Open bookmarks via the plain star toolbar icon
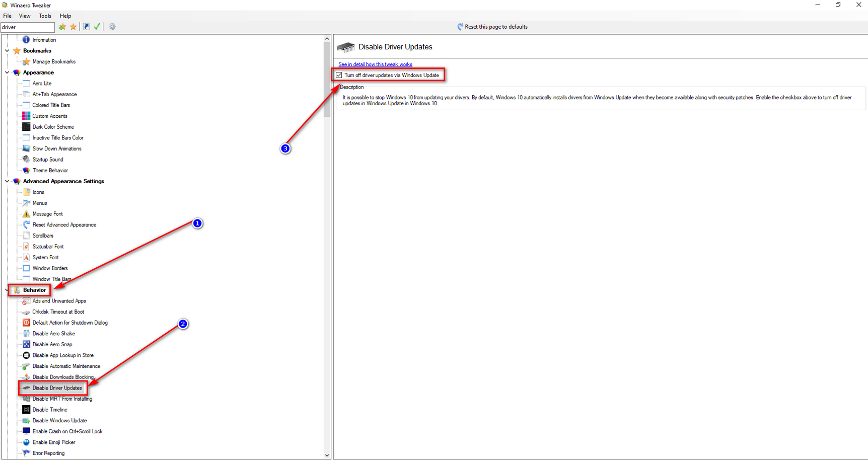The height and width of the screenshot is (460, 868). tap(74, 27)
